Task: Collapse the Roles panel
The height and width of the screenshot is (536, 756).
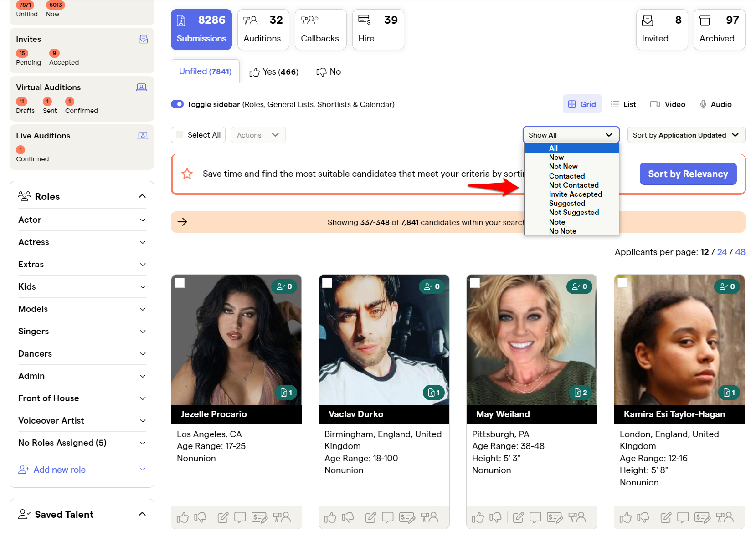Action: click(142, 196)
